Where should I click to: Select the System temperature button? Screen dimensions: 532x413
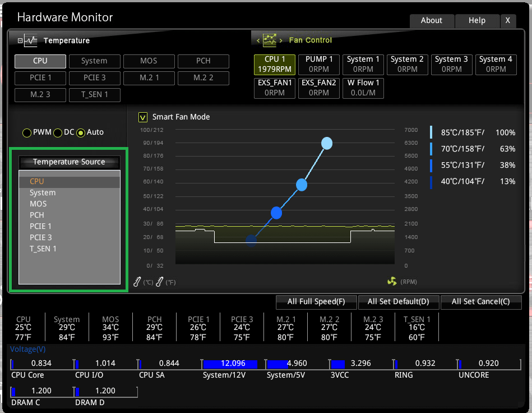[x=95, y=61]
